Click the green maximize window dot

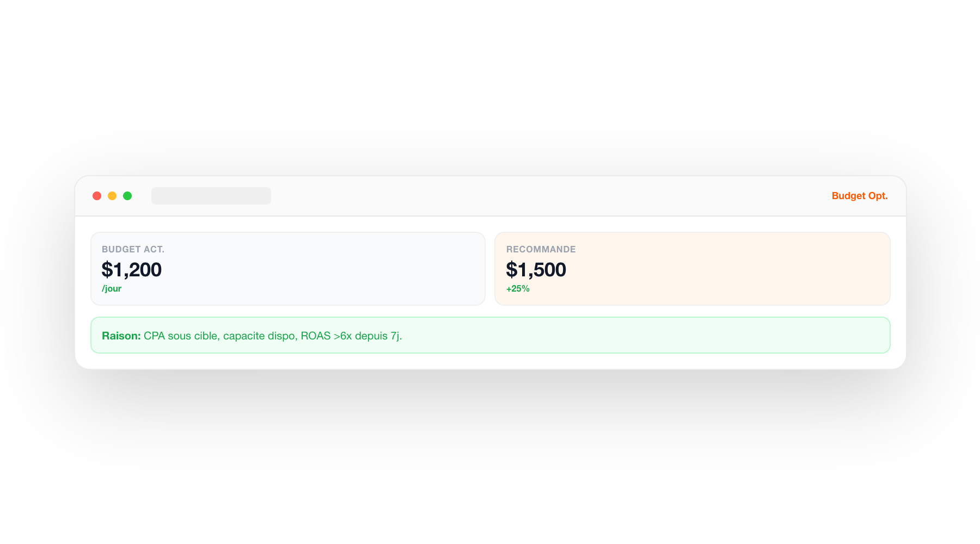127,196
